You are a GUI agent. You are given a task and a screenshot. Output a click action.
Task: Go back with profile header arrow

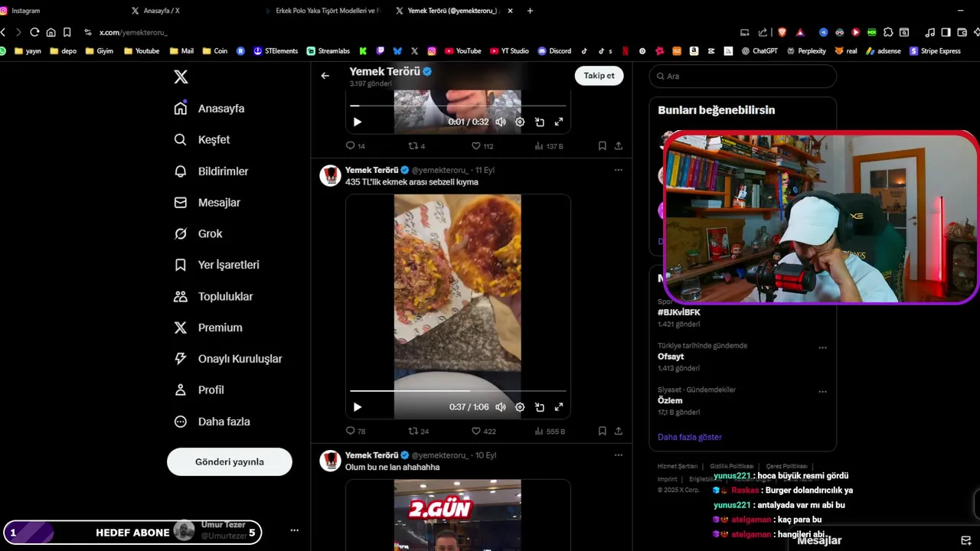tap(325, 76)
